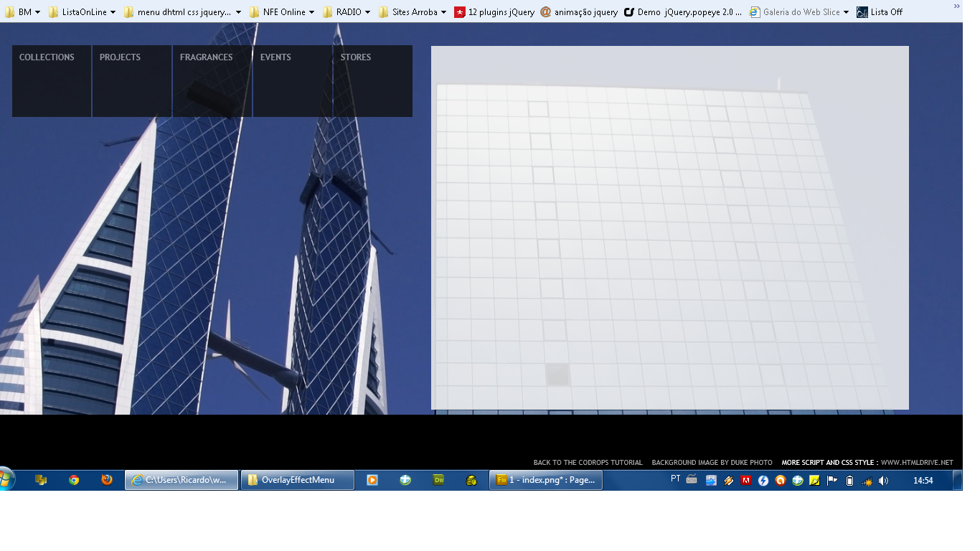Click the Adobe tray icon
This screenshot has width=980, height=551.
(746, 481)
